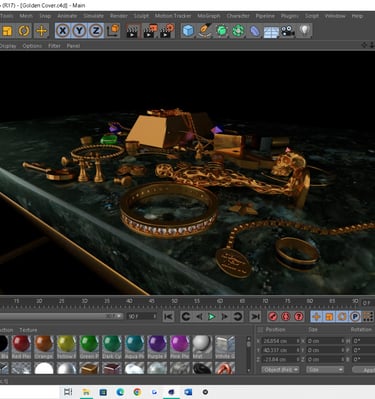Add a Cube primitive object
This screenshot has height=399, width=375.
(188, 31)
